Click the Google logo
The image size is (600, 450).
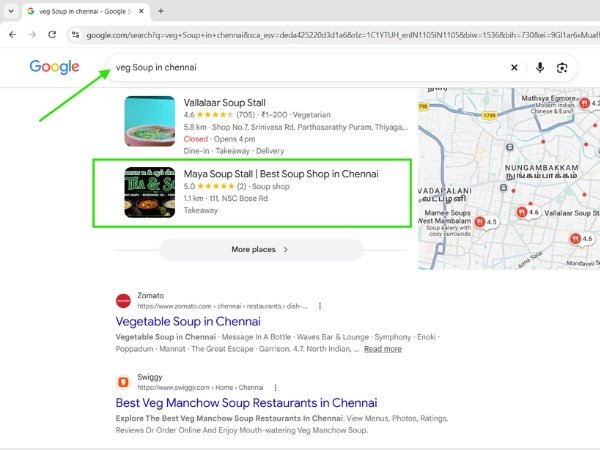[x=54, y=67]
